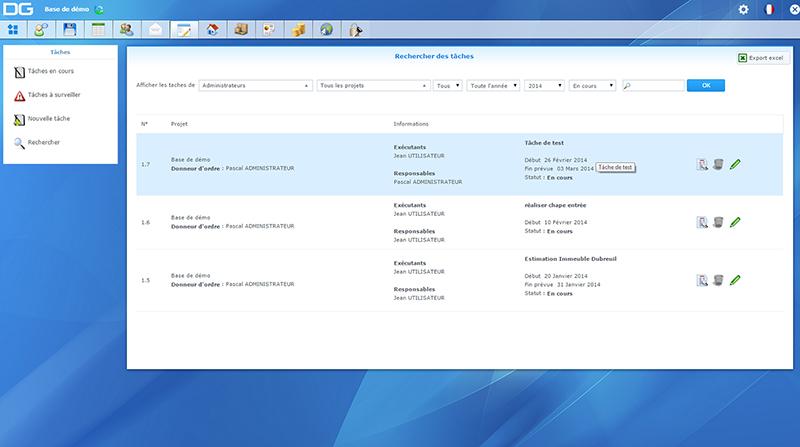
Task: Open the chart report icon in toolbar
Action: pos(269,30)
